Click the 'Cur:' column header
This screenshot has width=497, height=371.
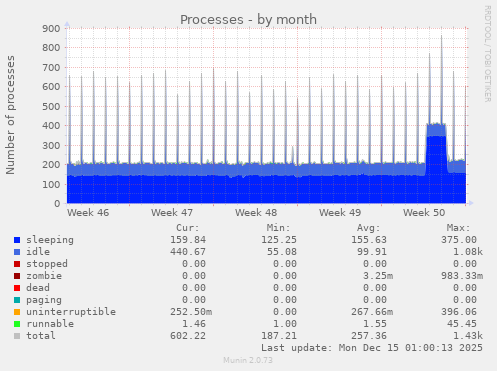coord(188,228)
